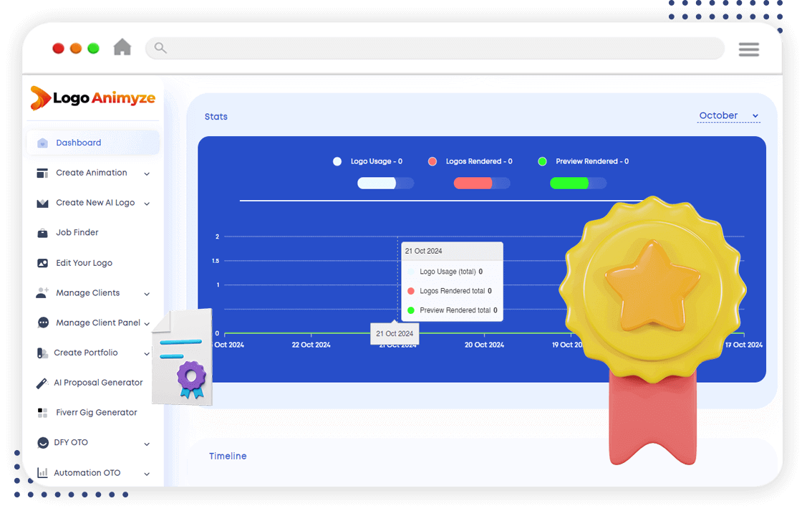Screen dimensions: 812x511
Task: Toggle the Preview Rendered legend series
Action: click(x=584, y=161)
